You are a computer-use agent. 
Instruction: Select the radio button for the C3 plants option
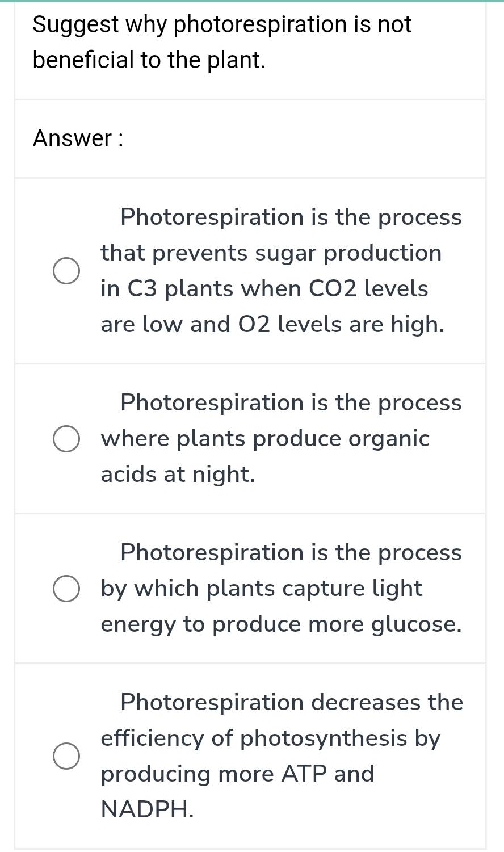click(66, 270)
